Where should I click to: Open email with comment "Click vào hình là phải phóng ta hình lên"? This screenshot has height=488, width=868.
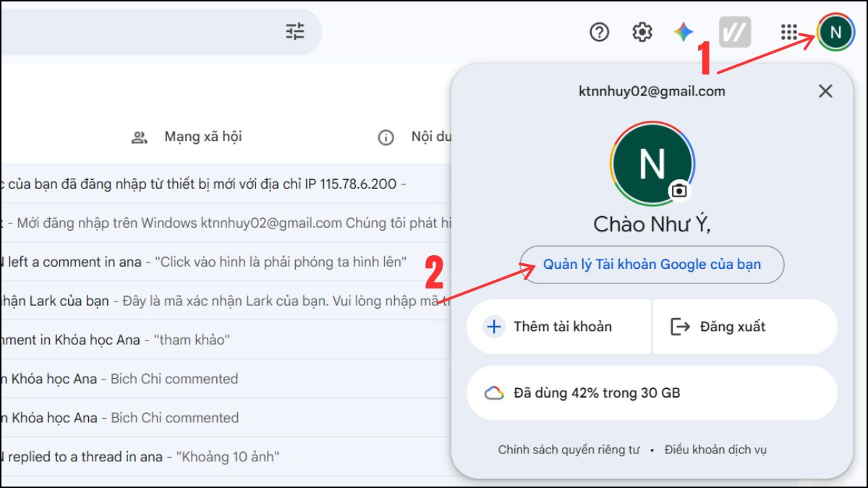tap(226, 262)
